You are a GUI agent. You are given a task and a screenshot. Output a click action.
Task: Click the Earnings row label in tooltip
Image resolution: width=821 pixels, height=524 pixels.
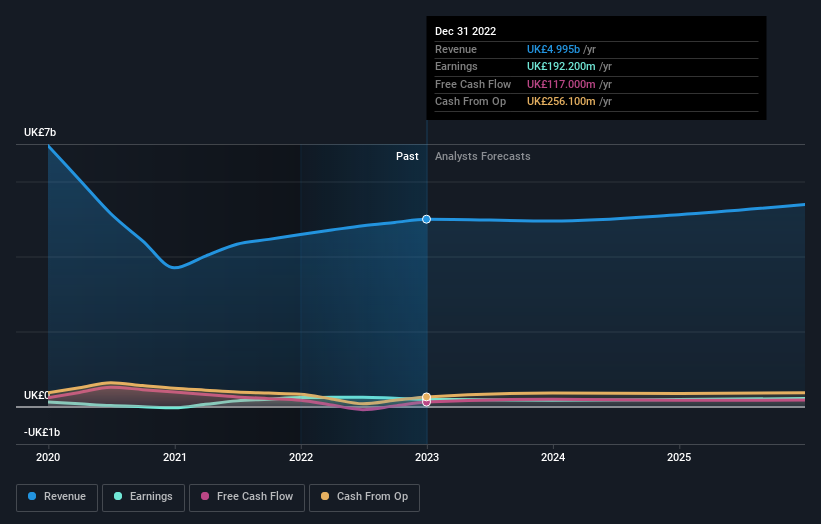click(456, 66)
